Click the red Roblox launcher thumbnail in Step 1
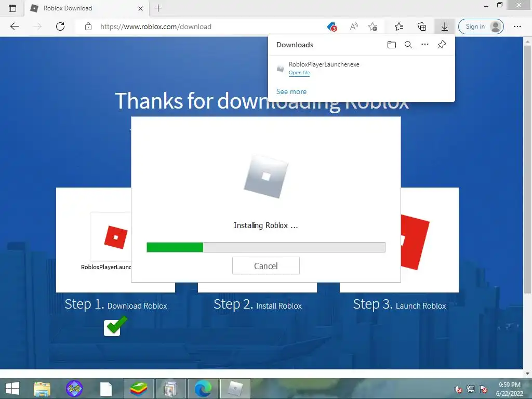The height and width of the screenshot is (399, 532). tap(116, 237)
